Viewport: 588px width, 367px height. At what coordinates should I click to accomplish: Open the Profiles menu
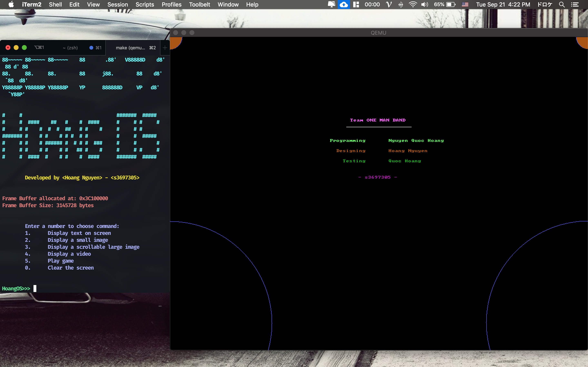(x=171, y=5)
